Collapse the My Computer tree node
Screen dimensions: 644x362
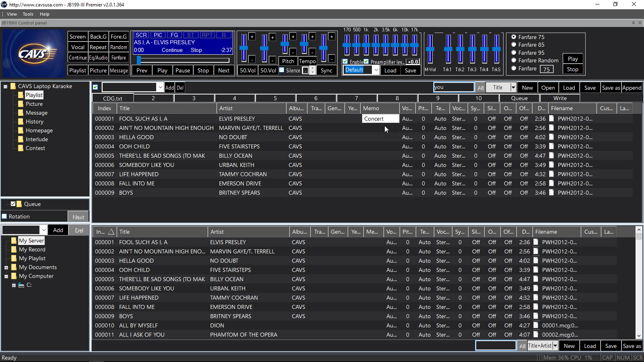6,276
